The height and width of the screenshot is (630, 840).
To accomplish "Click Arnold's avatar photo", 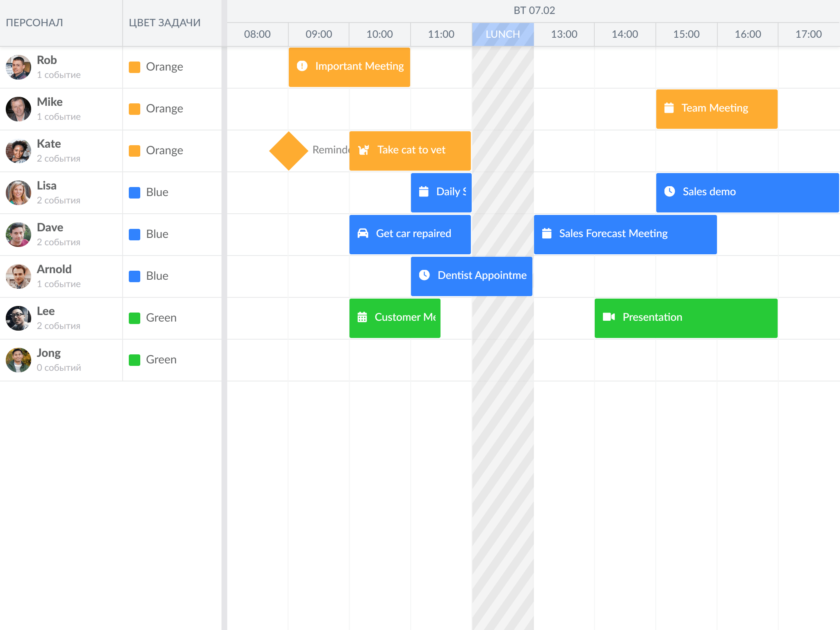I will click(x=18, y=276).
